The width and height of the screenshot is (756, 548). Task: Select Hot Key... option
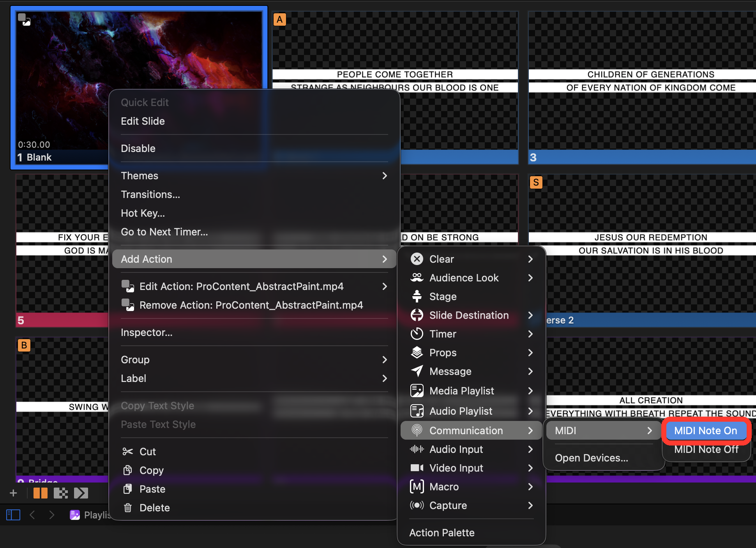tap(254, 213)
